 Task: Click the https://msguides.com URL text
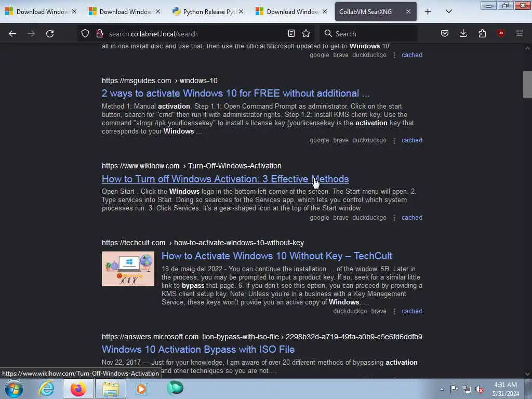tap(137, 81)
